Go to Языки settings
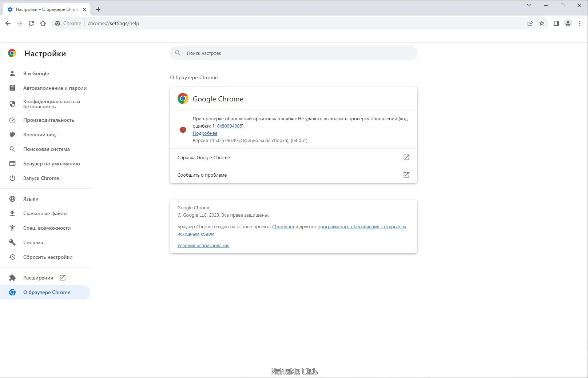This screenshot has height=378, width=588. [45, 199]
